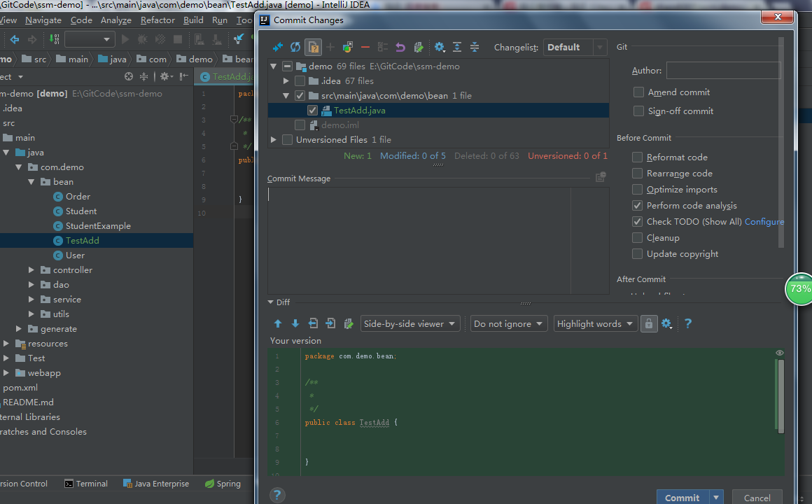Expand .idea folder in changes tree
This screenshot has width=812, height=504.
tap(286, 80)
